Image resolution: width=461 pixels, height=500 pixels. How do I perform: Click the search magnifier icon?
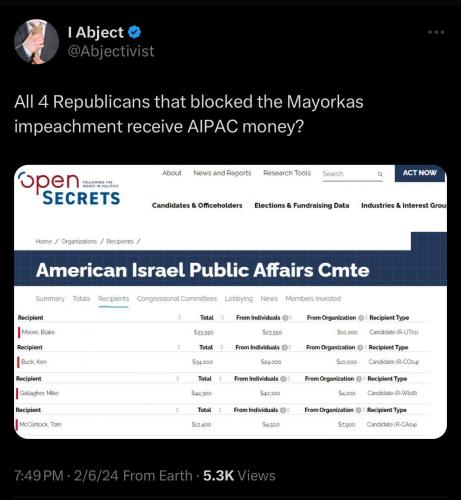click(380, 174)
